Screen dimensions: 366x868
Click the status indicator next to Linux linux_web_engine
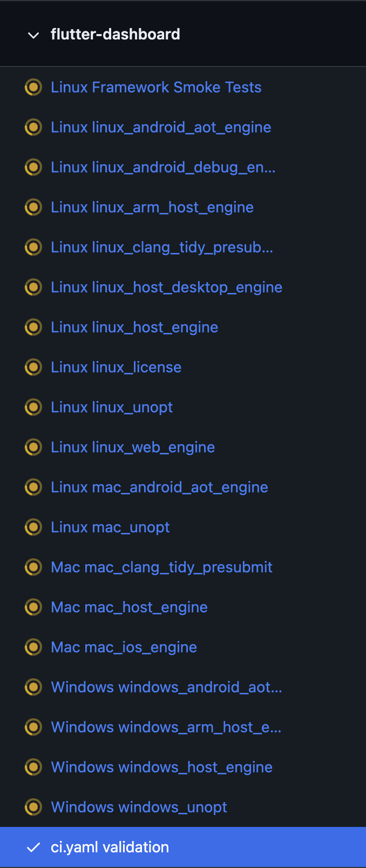tap(33, 447)
